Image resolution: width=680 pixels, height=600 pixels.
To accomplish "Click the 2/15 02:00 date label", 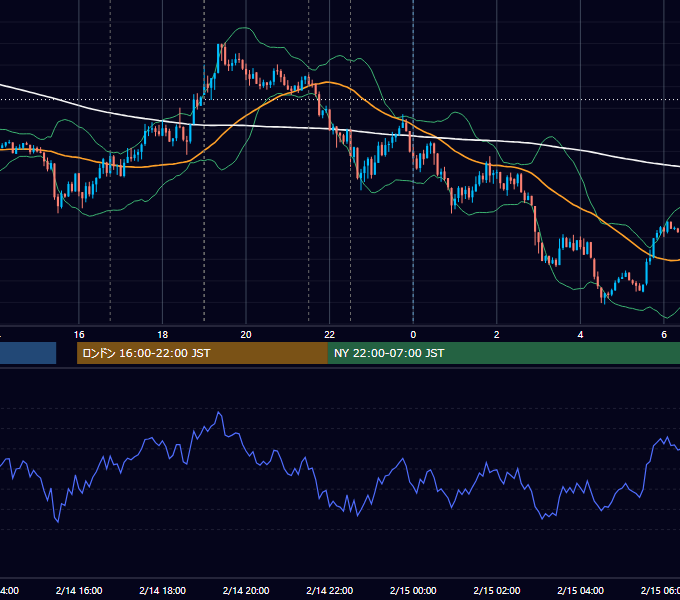I will point(497,590).
